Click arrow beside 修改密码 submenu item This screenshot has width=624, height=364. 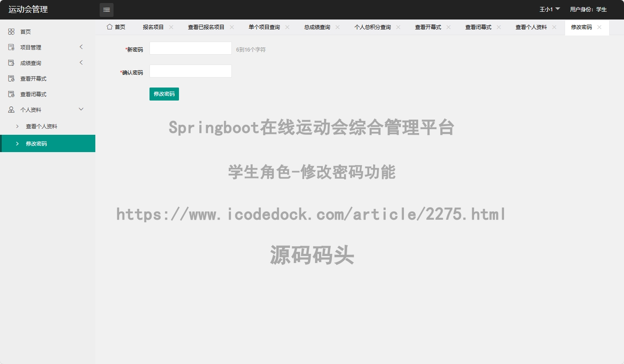tap(17, 143)
